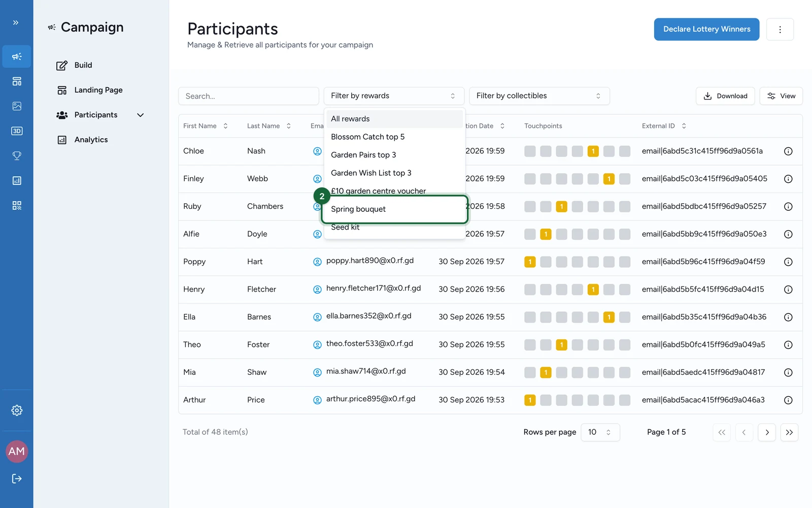This screenshot has height=508, width=812.
Task: View info for Ella Barnes row
Action: 788,317
